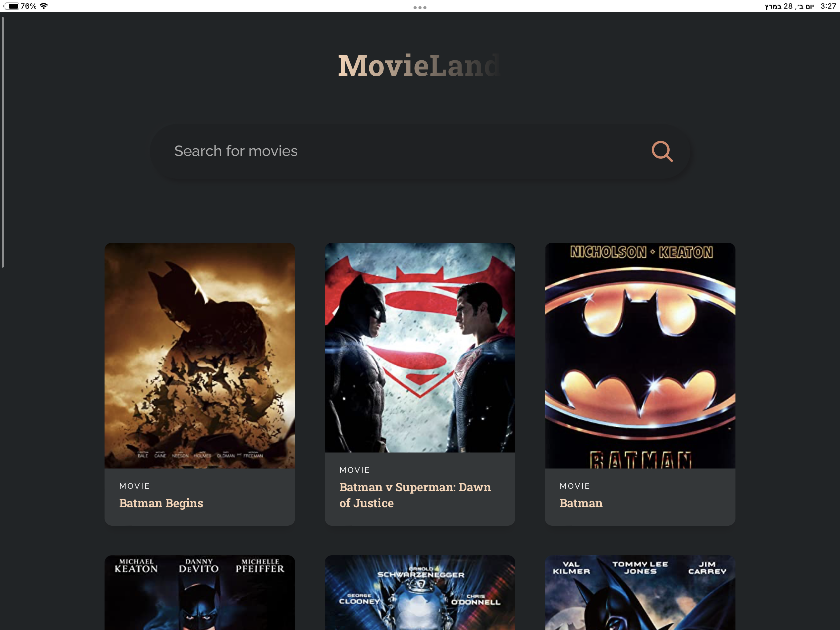The image size is (840, 630).
Task: Click the page scrollbar on the left edge
Action: [3, 142]
